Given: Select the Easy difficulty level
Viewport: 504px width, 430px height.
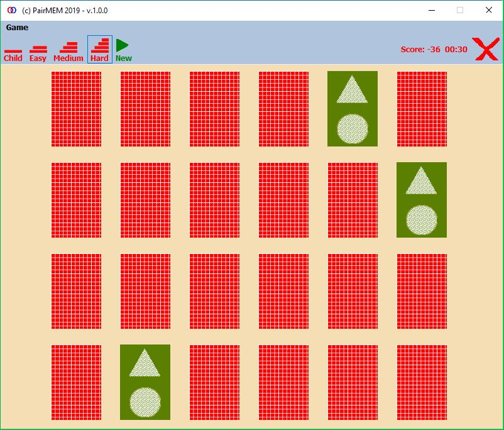Looking at the screenshot, I should (x=38, y=53).
